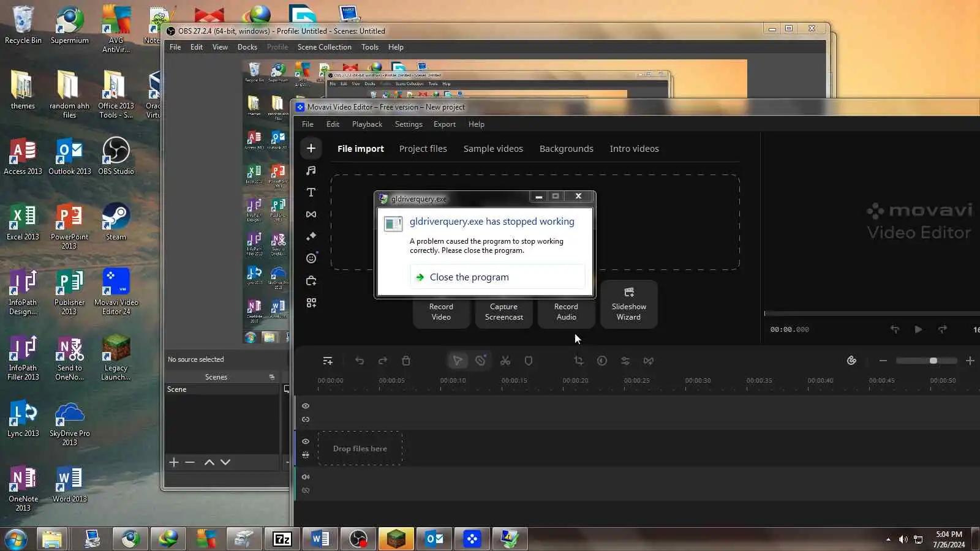
Task: Open the Windows Start menu
Action: click(x=15, y=539)
